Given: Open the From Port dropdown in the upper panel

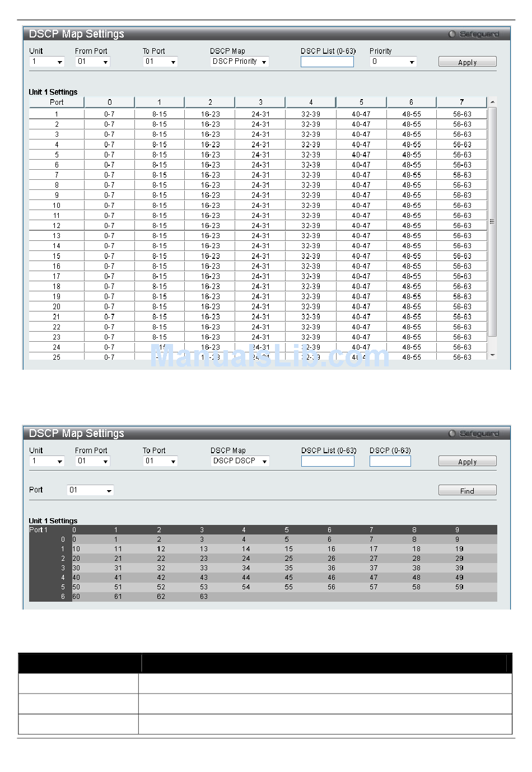Looking at the screenshot, I should click(92, 62).
